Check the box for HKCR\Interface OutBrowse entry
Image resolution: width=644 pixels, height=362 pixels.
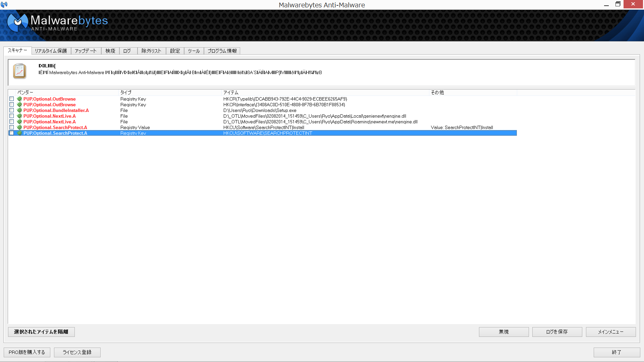coord(12,105)
